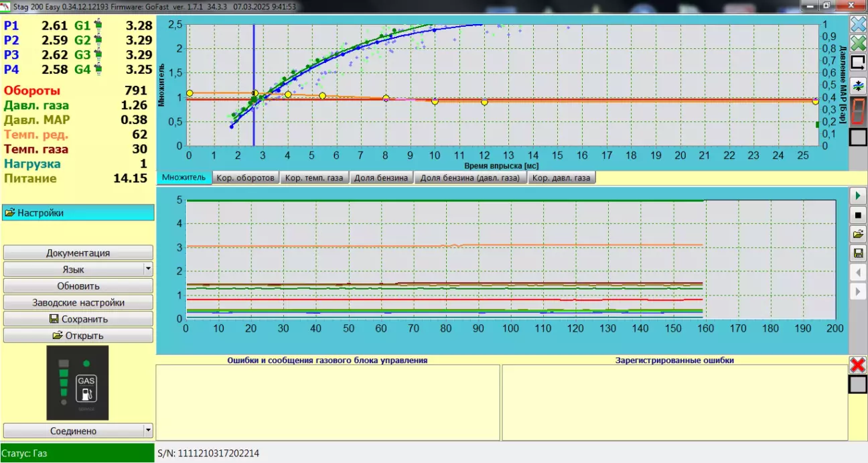The width and height of the screenshot is (868, 463).
Task: Toggle the G3 gas injector icon
Action: (x=98, y=55)
